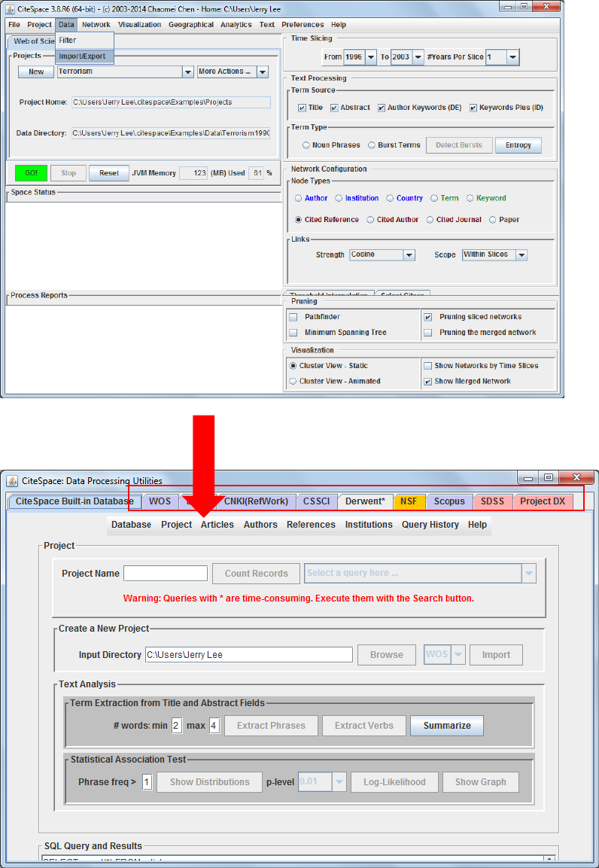Click the New project button
This screenshot has height=868, width=599.
point(36,72)
